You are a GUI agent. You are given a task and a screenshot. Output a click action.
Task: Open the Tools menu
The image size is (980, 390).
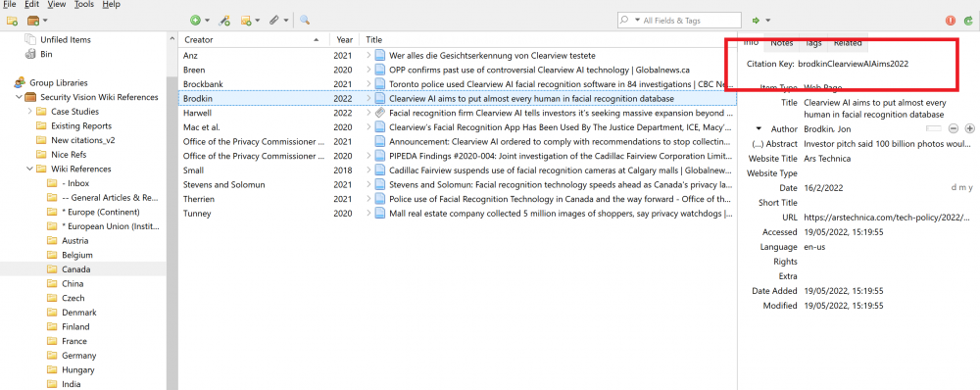pos(83,4)
